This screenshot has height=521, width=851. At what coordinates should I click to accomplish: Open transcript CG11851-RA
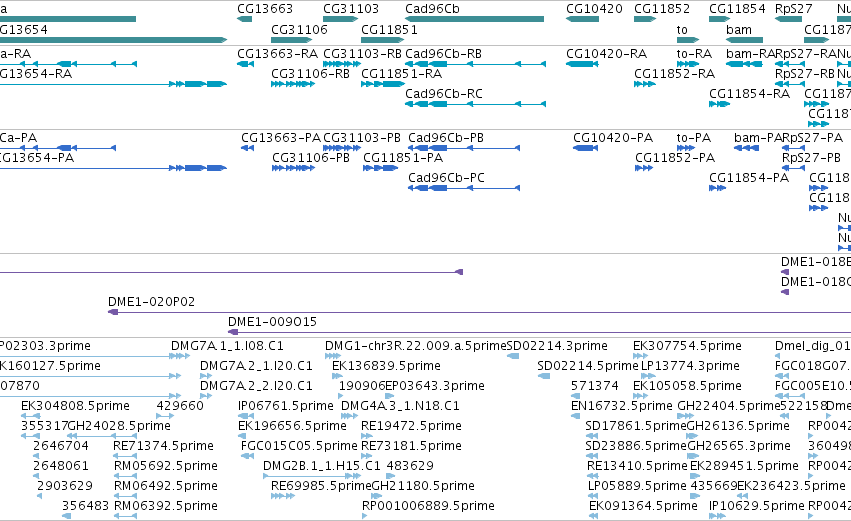point(383,84)
